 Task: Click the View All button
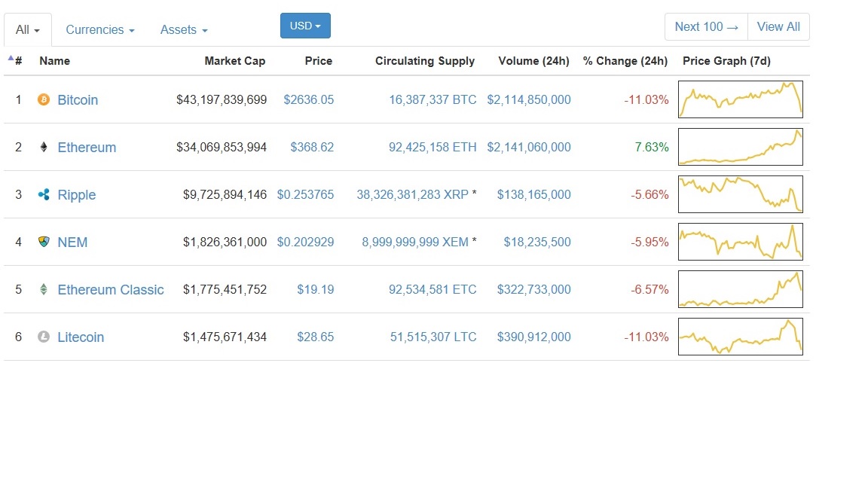[x=778, y=26]
